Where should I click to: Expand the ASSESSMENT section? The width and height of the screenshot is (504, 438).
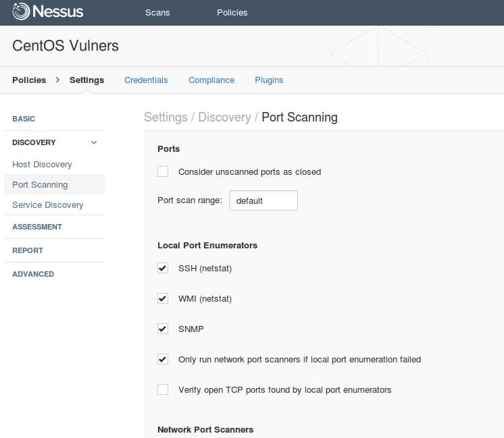[x=37, y=227]
